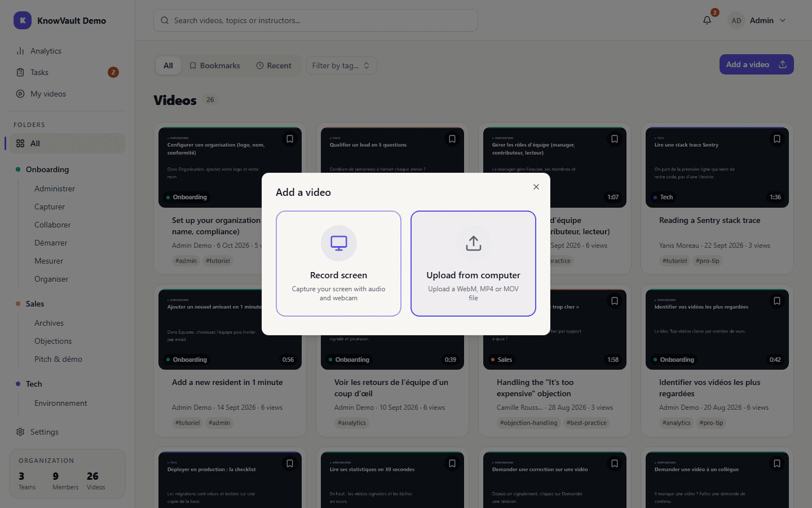
Task: Open the Pitch & démo subfolder
Action: [x=58, y=359]
